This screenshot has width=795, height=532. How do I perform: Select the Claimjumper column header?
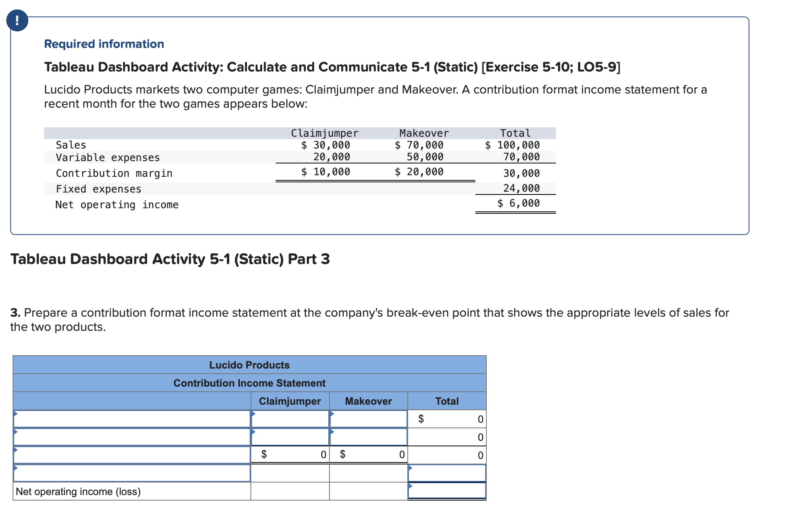(x=290, y=401)
